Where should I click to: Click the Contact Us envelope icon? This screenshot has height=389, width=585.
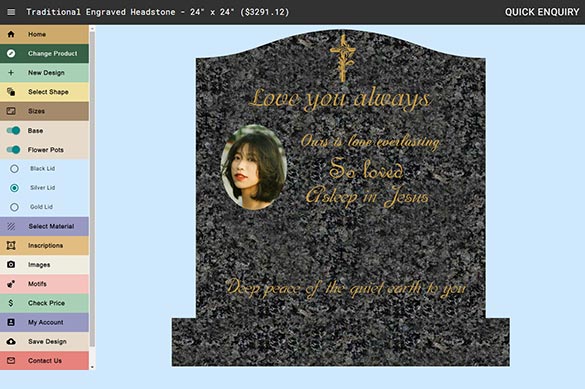11,361
